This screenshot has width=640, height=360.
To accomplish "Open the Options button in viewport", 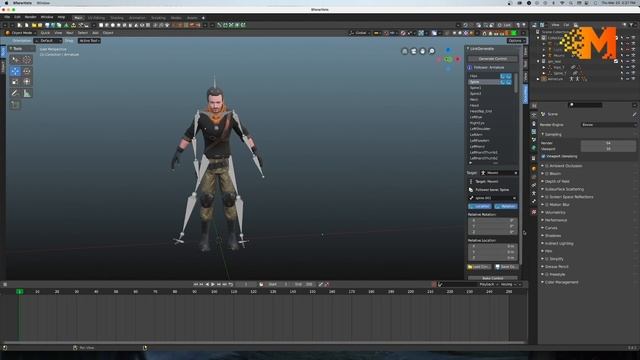I will (516, 40).
